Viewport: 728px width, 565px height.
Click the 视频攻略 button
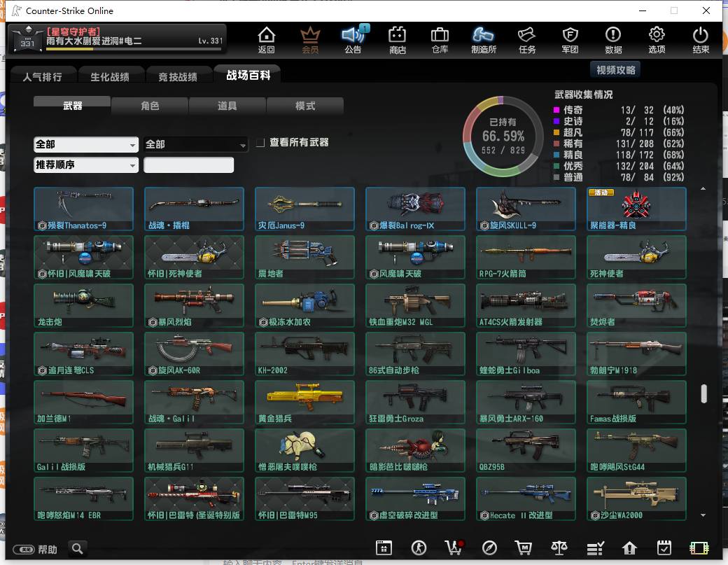615,70
